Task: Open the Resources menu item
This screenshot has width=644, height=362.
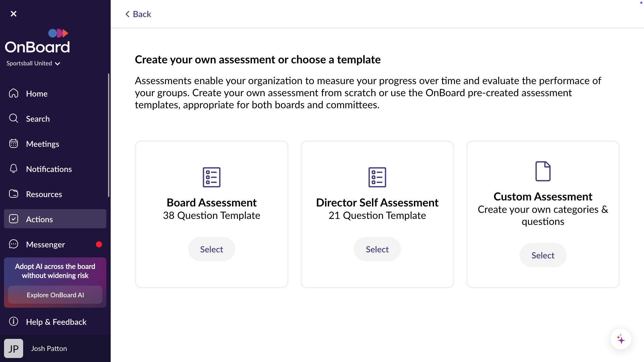Action: [55, 194]
